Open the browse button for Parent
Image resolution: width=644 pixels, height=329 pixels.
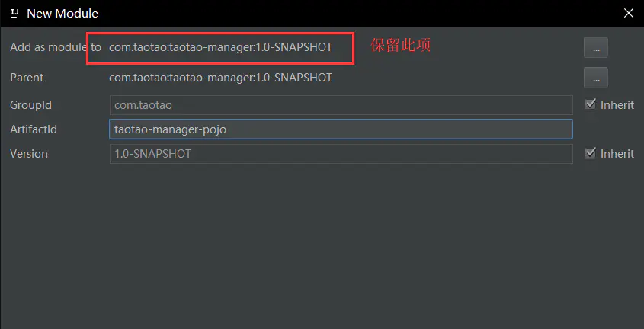click(595, 78)
